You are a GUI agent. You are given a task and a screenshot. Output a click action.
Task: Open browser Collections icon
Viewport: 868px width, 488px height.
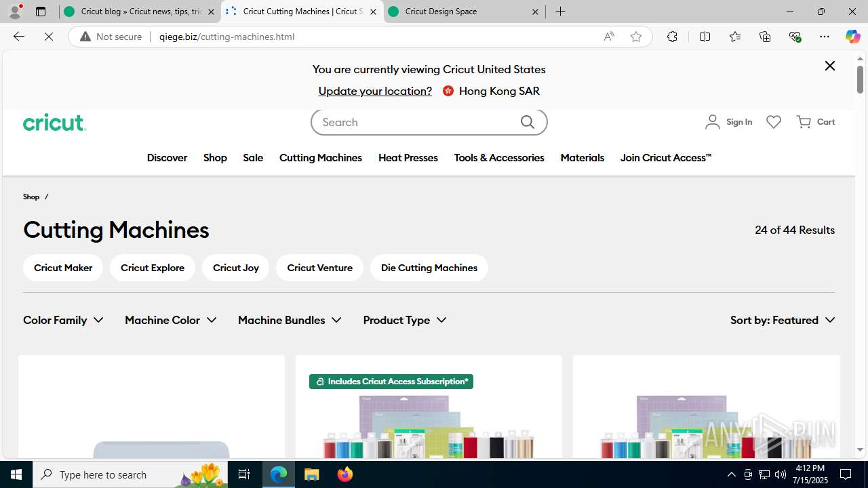point(765,37)
